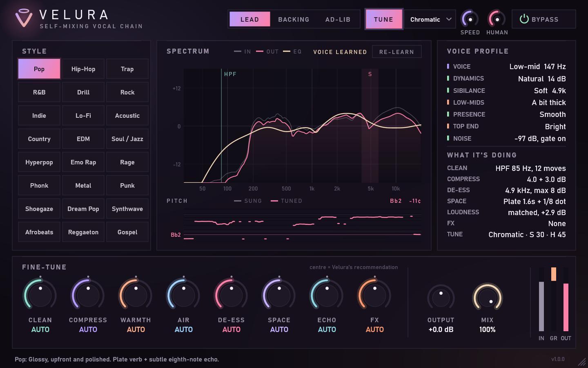Adjust the Speed knob
Screen dimensions: 588x368
pyautogui.click(x=470, y=19)
